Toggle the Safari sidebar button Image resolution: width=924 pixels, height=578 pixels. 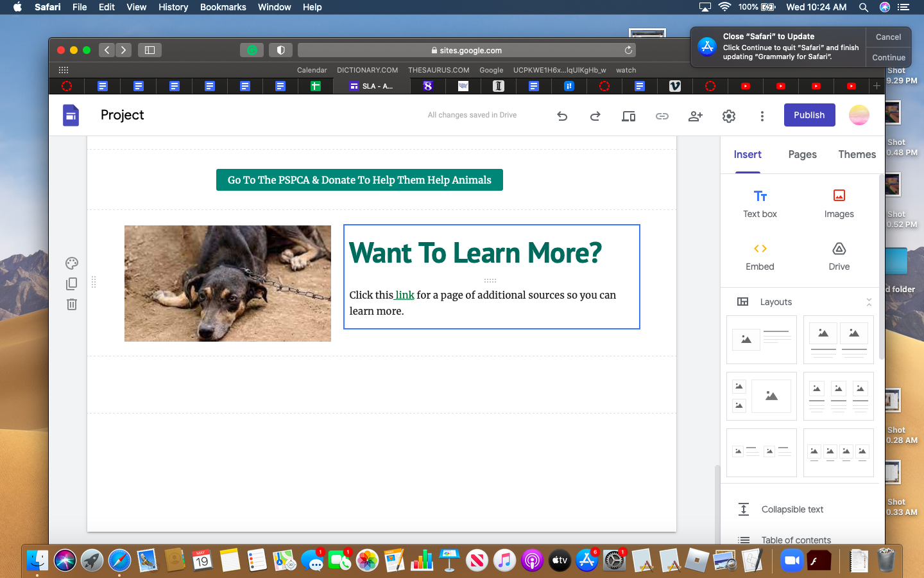(150, 50)
